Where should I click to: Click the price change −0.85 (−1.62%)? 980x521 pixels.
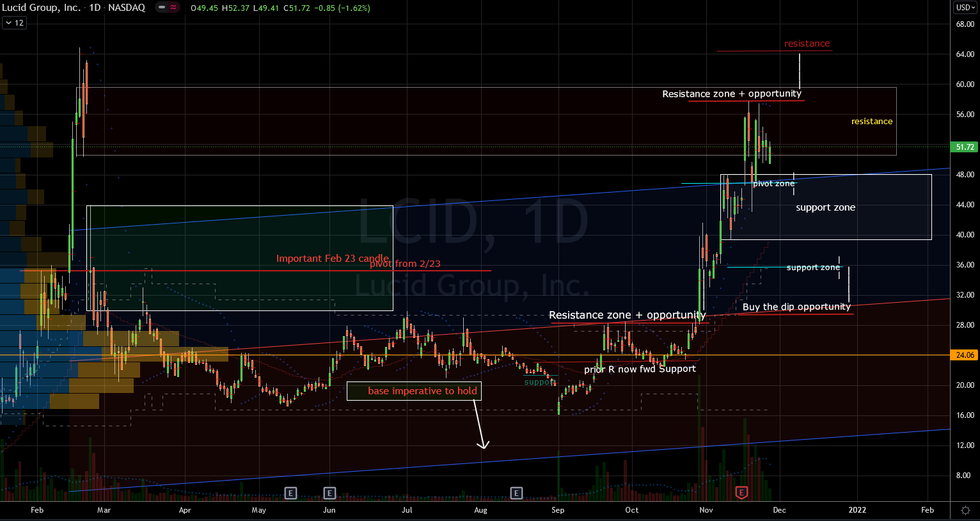[342, 8]
